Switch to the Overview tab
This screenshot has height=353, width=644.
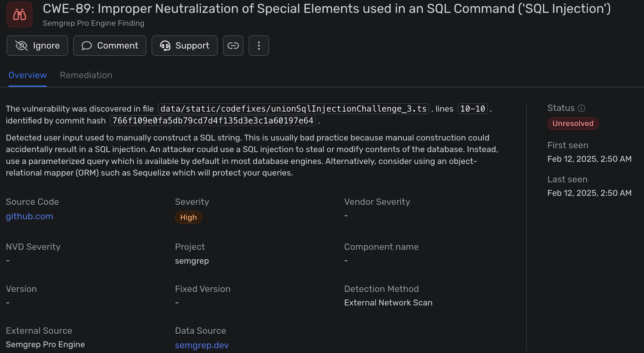pos(27,75)
